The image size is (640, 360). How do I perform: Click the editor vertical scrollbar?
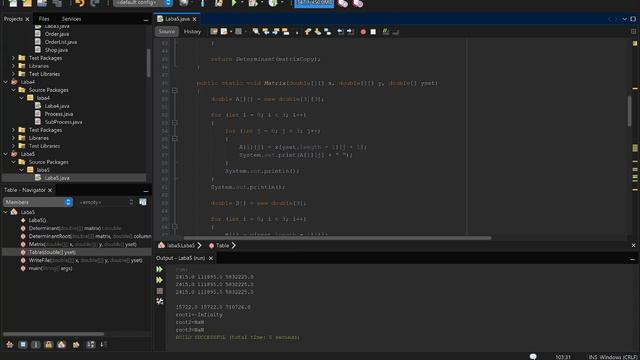tap(629, 110)
